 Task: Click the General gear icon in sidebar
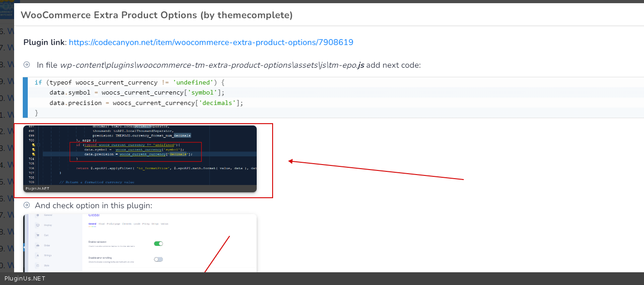click(38, 215)
